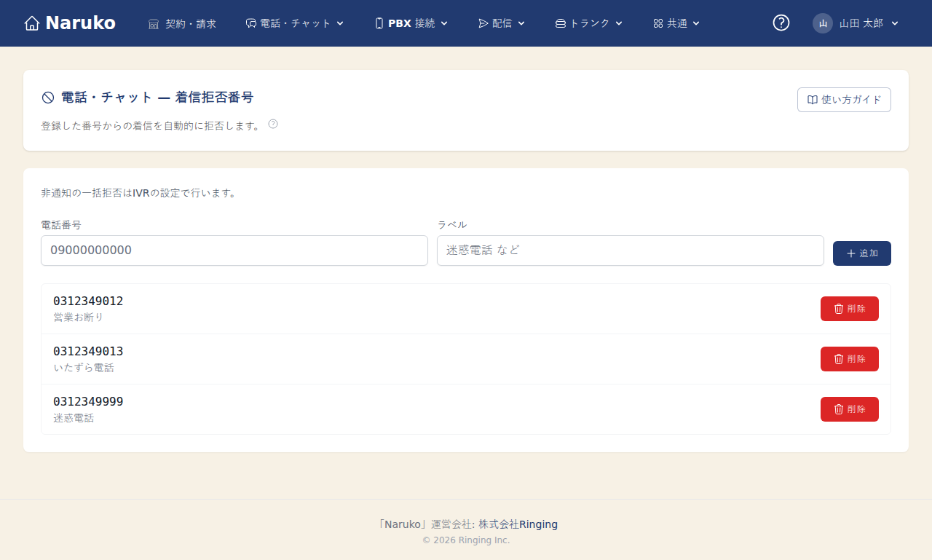Viewport: 932px width, 560px height.
Task: Click the 共通 menu label text
Action: (x=677, y=23)
